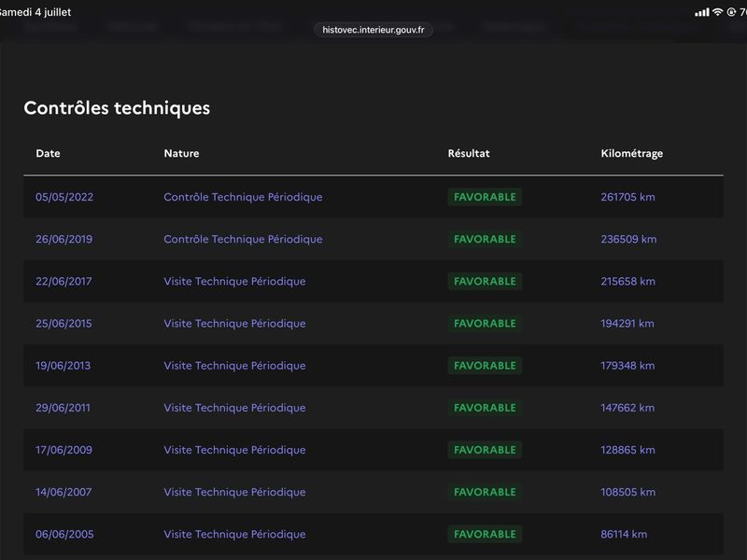Select the date 19/06/2013
This screenshot has height=560, width=747.
coord(63,366)
